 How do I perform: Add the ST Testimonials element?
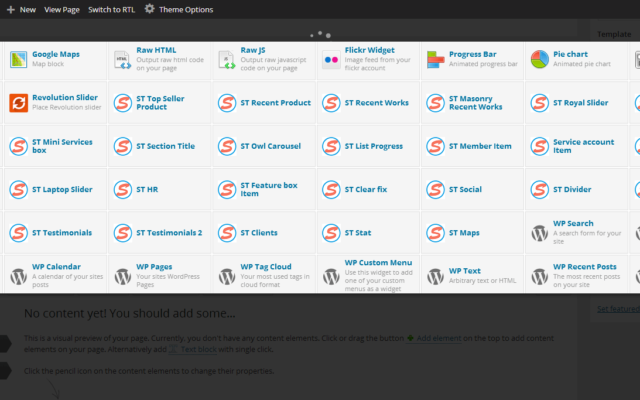point(56,233)
